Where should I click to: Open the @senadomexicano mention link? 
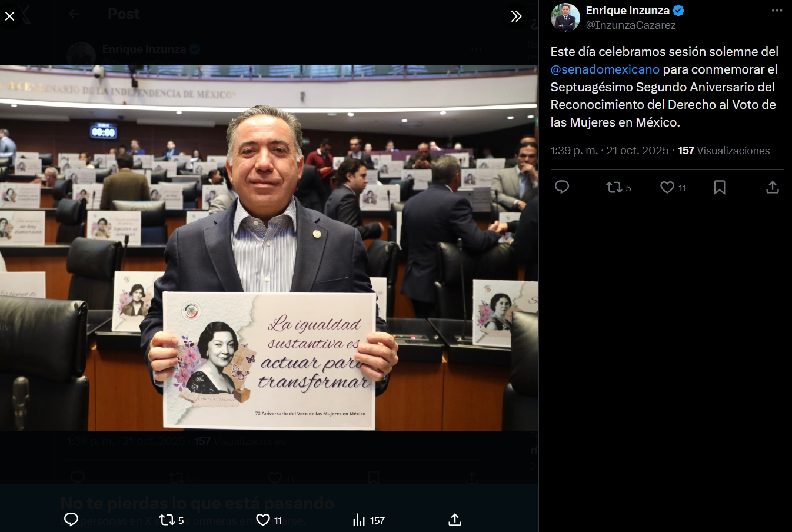pos(605,69)
